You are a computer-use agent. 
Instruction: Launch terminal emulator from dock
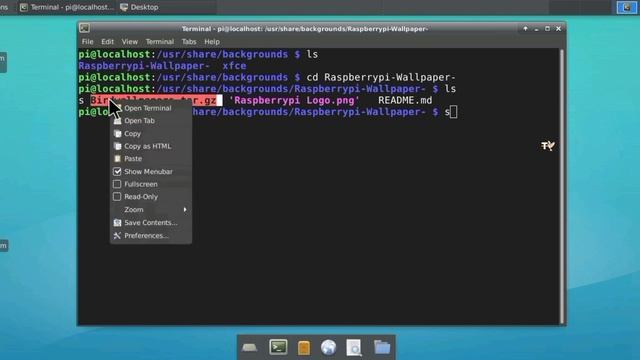(x=278, y=347)
